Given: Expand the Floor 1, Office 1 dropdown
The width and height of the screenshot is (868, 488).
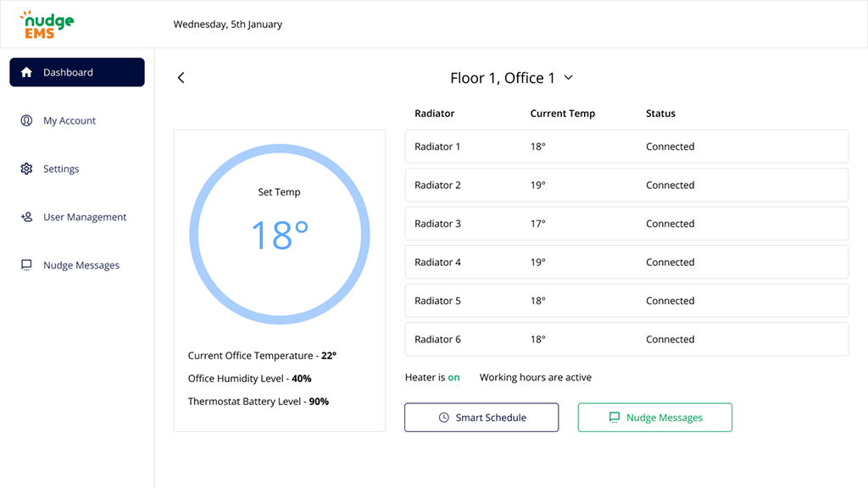Looking at the screenshot, I should click(x=569, y=78).
